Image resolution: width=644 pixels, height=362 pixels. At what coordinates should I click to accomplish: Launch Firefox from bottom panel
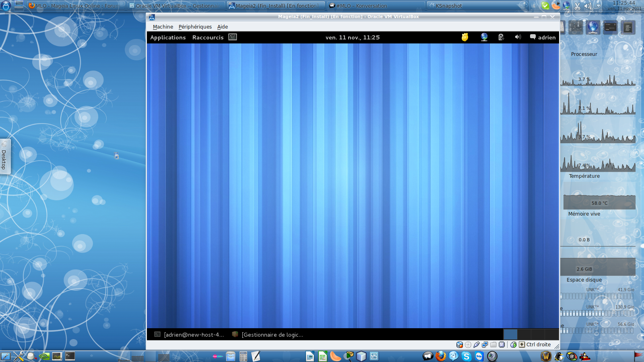point(441,356)
